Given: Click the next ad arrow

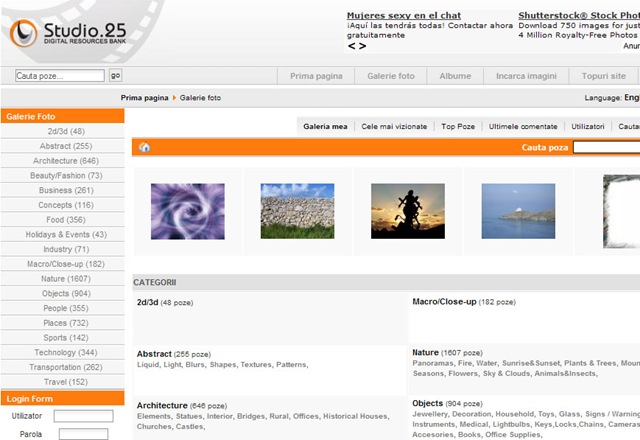Looking at the screenshot, I should click(x=362, y=46).
